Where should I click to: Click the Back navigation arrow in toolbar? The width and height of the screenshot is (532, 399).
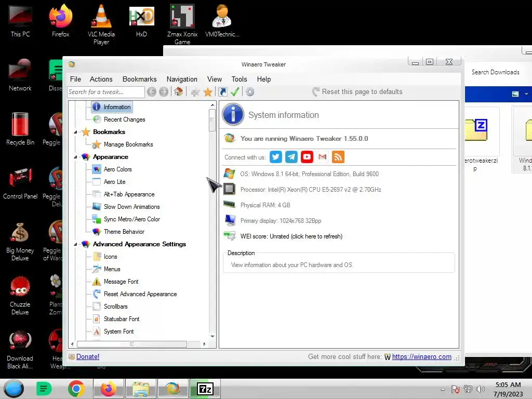152,91
